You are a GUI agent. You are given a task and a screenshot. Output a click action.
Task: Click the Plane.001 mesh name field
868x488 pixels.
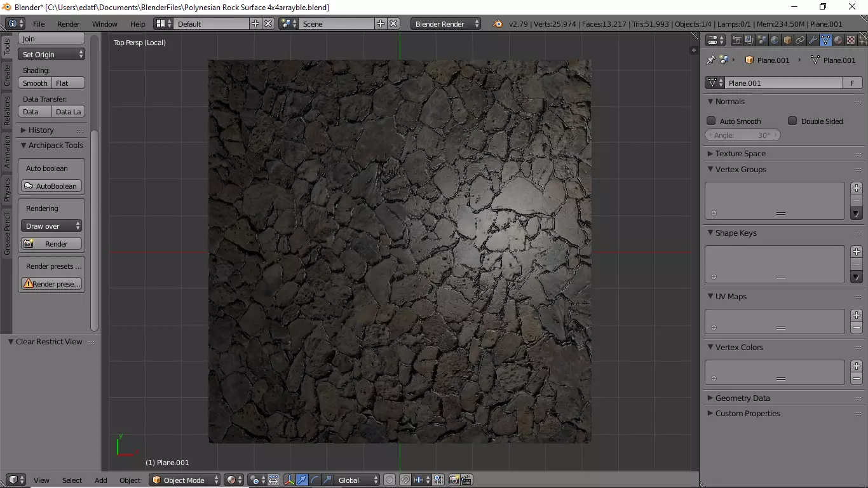point(783,83)
